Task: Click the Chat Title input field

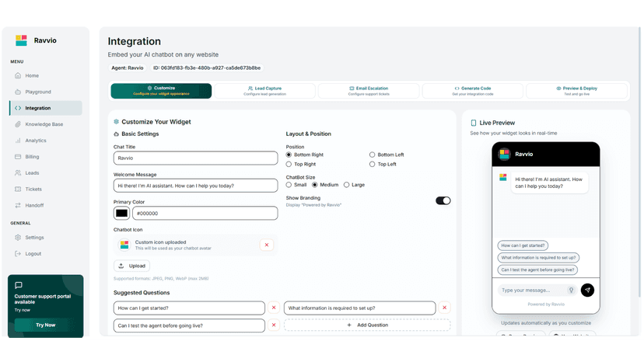Action: 195,158
